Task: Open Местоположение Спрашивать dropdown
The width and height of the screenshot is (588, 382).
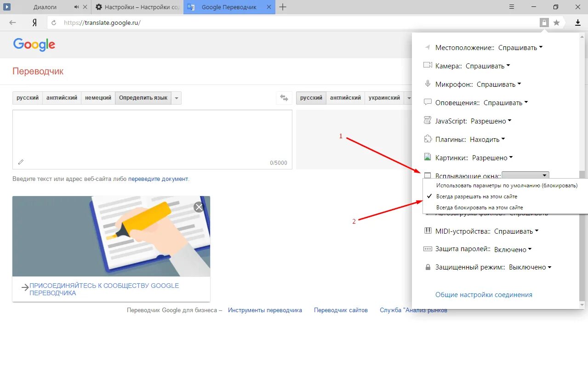Action: tap(520, 47)
